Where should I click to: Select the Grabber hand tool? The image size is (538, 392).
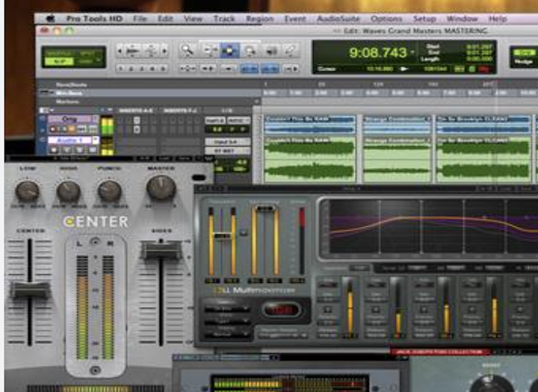[x=250, y=51]
